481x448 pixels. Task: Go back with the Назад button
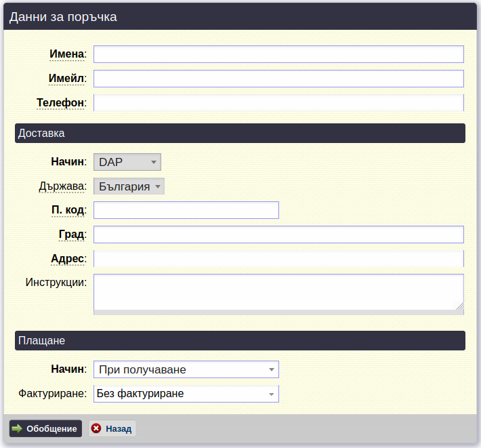[112, 428]
